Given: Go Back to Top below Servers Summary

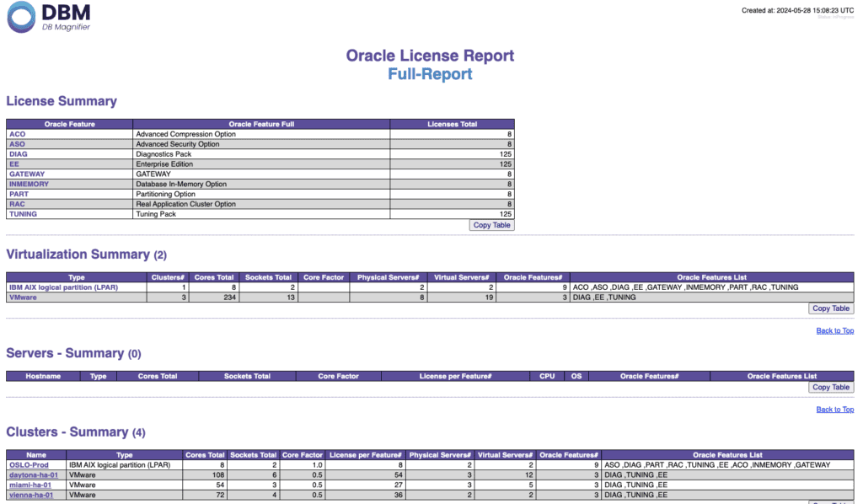Looking at the screenshot, I should pyautogui.click(x=834, y=410).
